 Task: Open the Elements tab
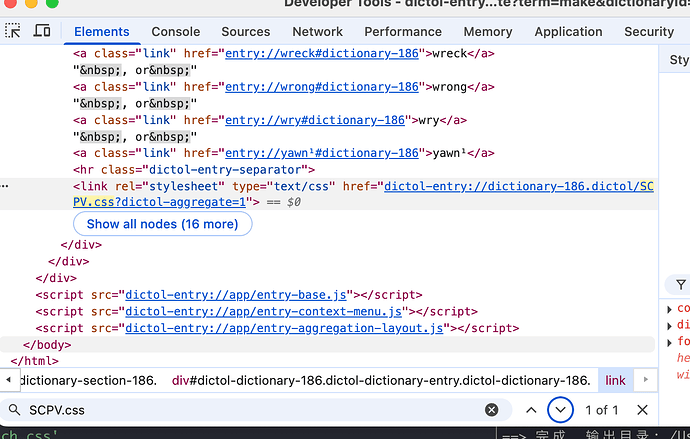click(x=102, y=32)
